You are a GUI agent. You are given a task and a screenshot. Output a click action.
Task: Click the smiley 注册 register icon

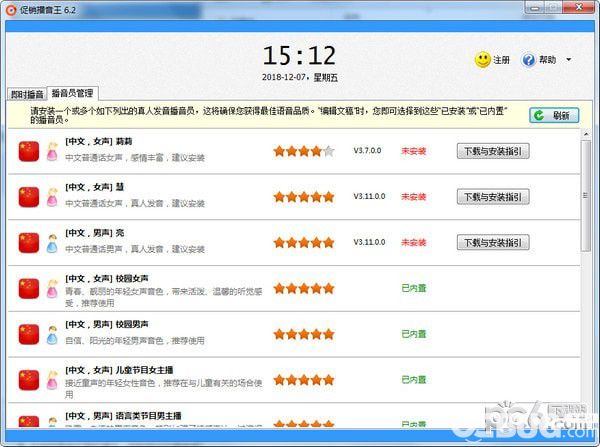click(483, 60)
